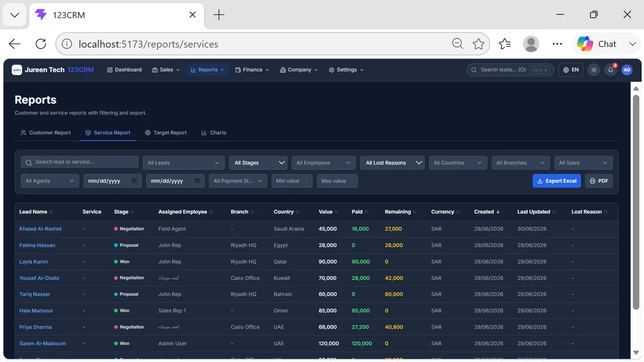
Task: Click the Jureen Tech logo icon
Action: [17, 70]
